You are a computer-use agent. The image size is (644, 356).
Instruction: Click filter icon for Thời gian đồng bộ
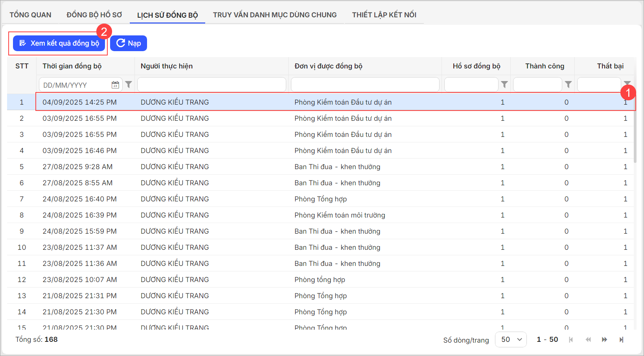click(x=129, y=85)
